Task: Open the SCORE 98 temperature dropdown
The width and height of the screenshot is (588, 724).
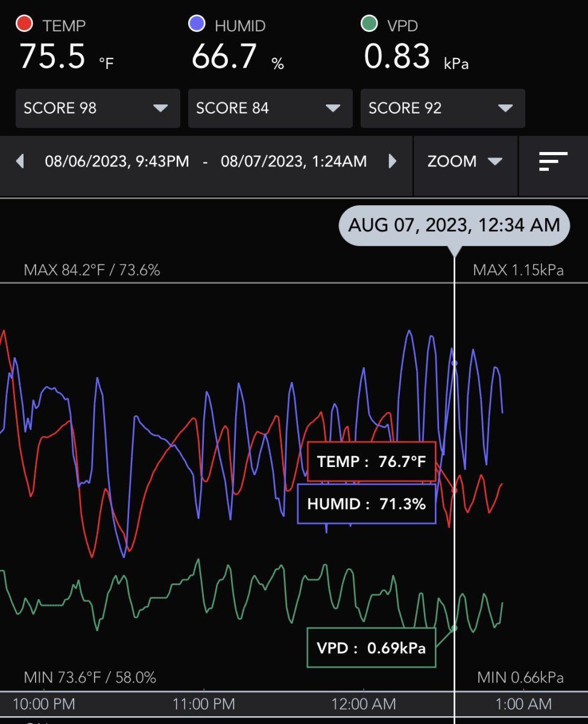Action: [x=98, y=109]
